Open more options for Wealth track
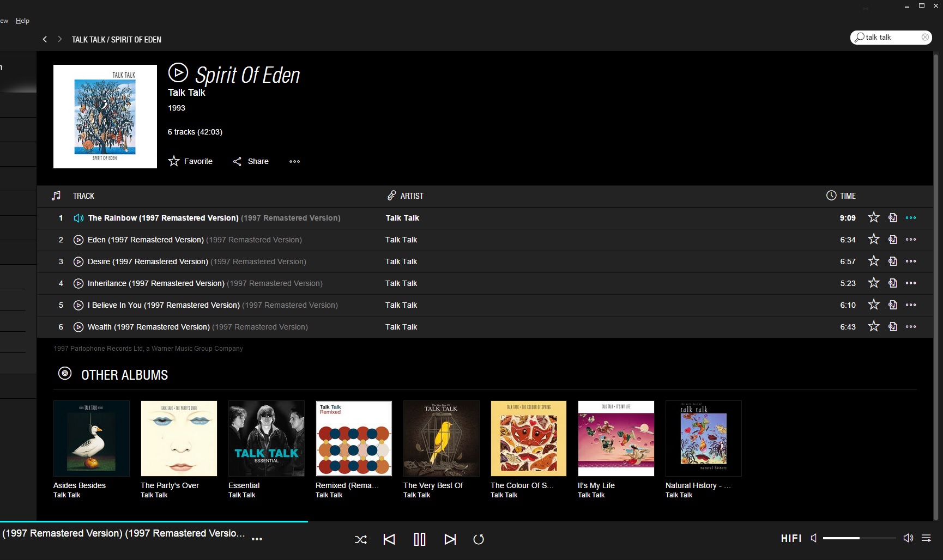Screen dimensions: 943x560 coord(911,327)
